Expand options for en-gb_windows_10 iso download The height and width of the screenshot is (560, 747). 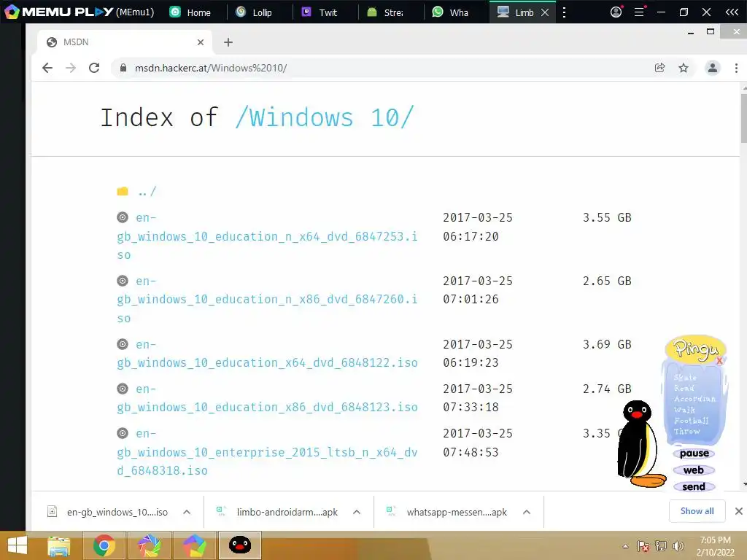[187, 512]
